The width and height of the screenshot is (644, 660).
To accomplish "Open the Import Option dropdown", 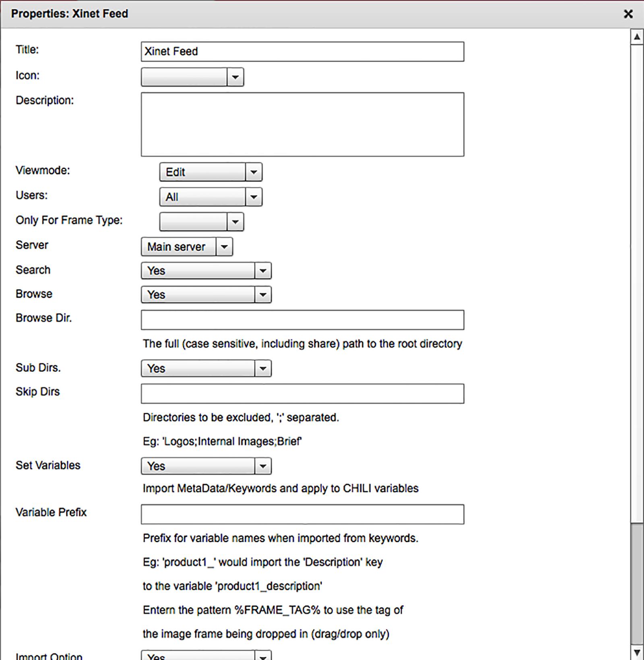I will [206, 656].
